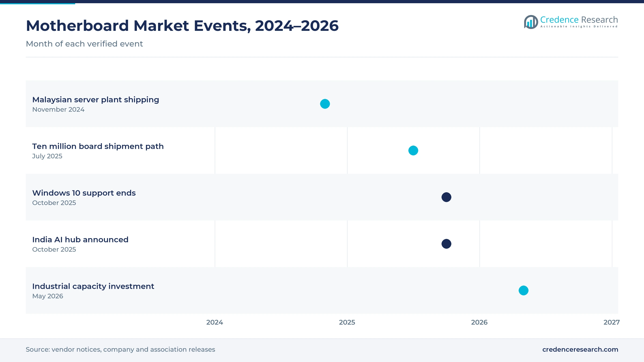
Task: Click the Credence Research logo icon
Action: (x=531, y=22)
